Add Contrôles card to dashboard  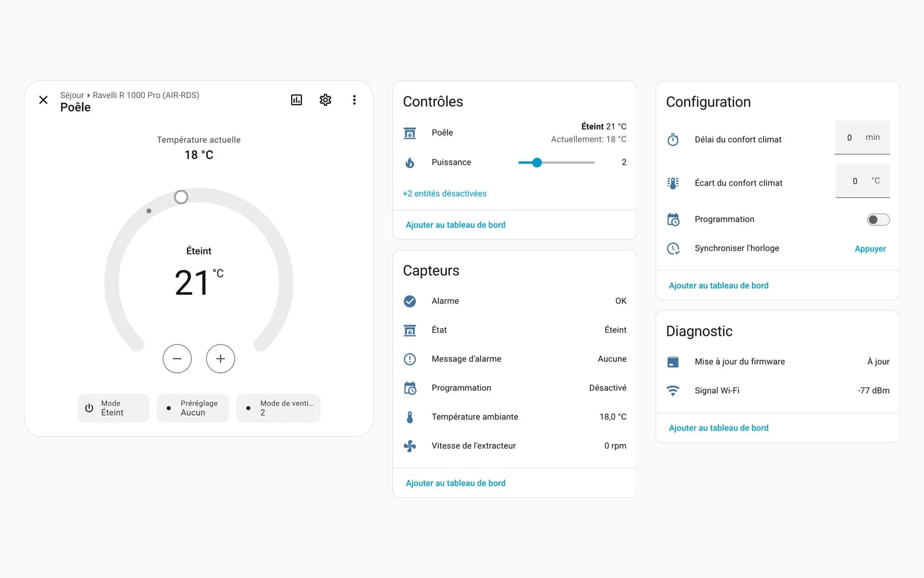456,225
